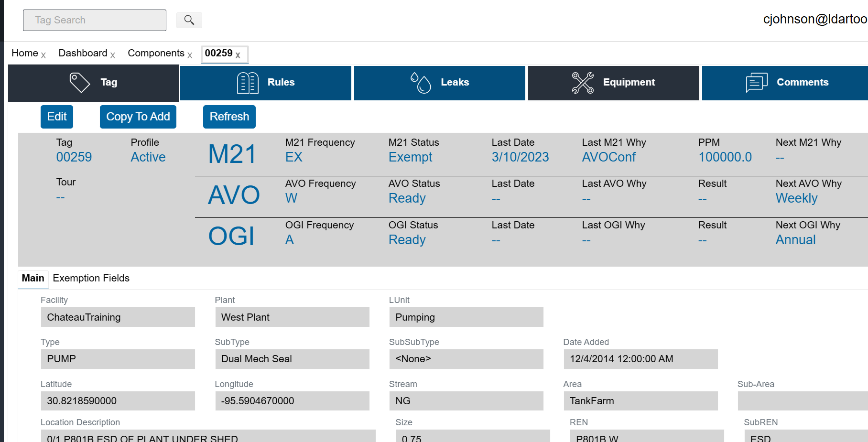Click the Area field TankFarm
Image resolution: width=868 pixels, height=442 pixels.
pos(640,401)
